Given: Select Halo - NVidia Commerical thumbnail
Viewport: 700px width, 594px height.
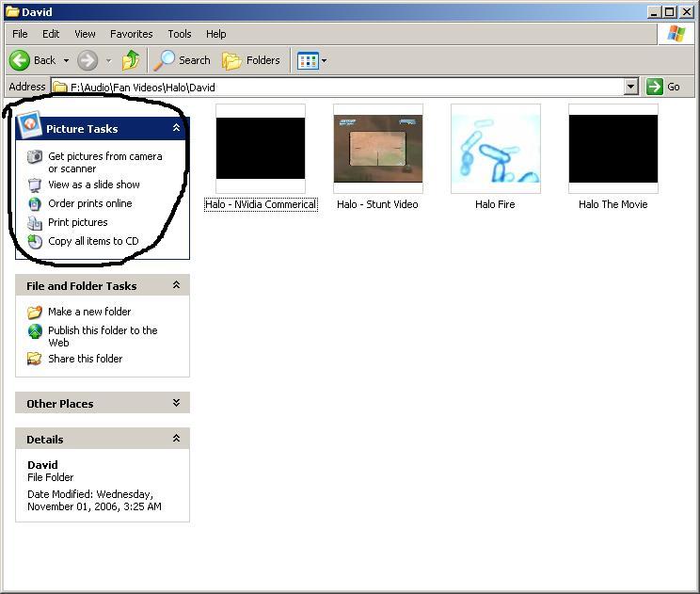Looking at the screenshot, I should (x=261, y=149).
